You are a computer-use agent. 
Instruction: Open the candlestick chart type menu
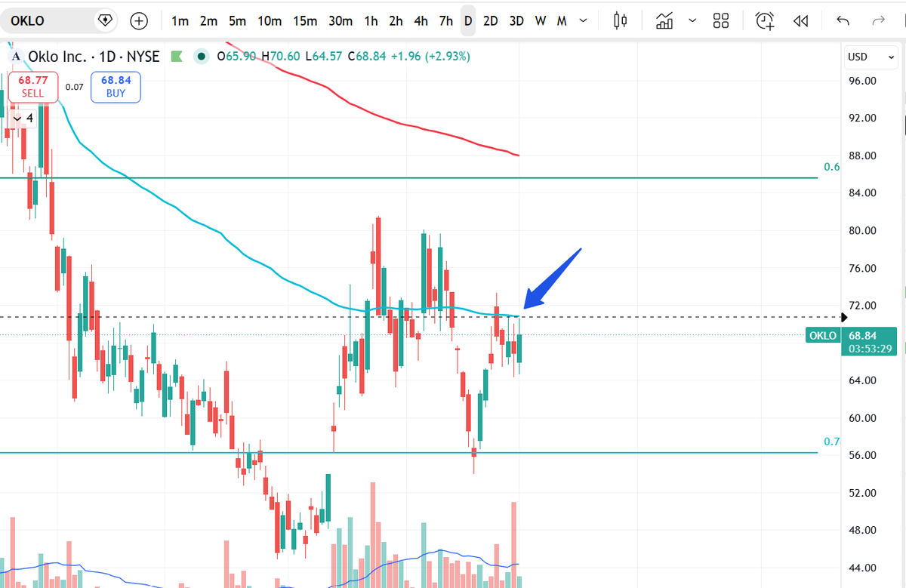[621, 20]
